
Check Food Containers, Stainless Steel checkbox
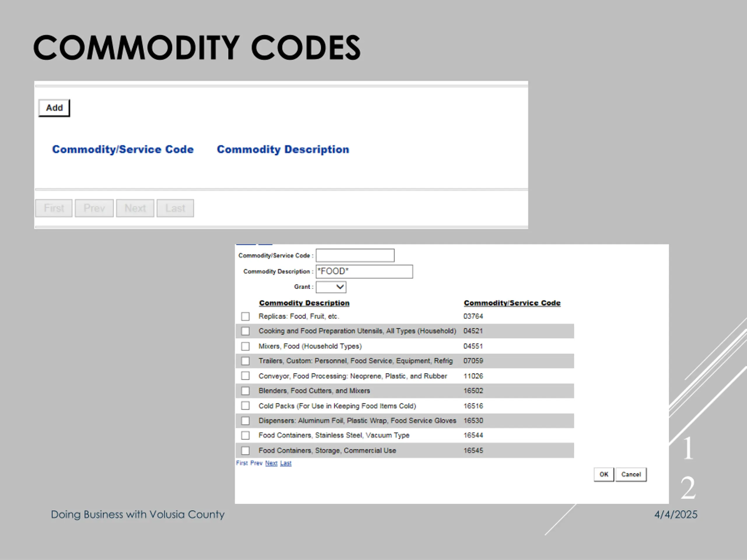point(245,435)
